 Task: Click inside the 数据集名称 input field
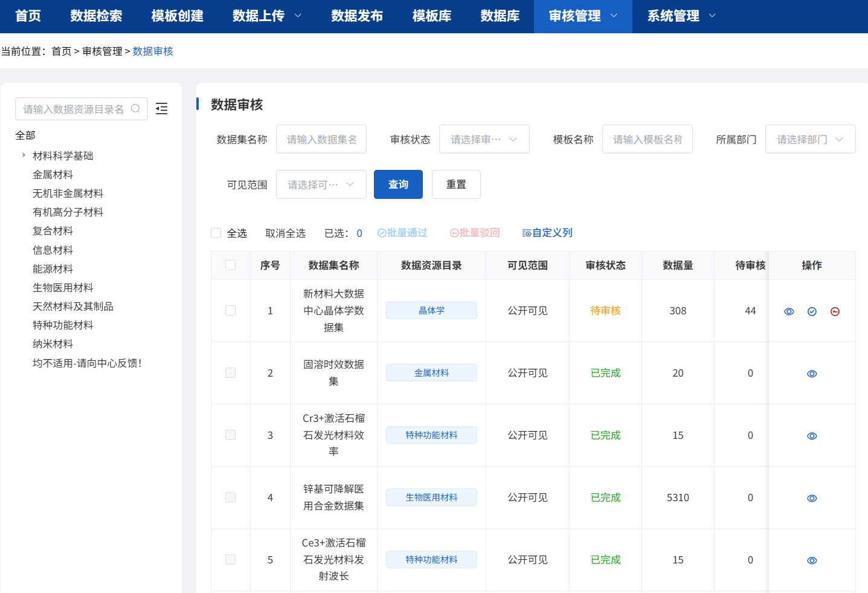click(x=321, y=139)
